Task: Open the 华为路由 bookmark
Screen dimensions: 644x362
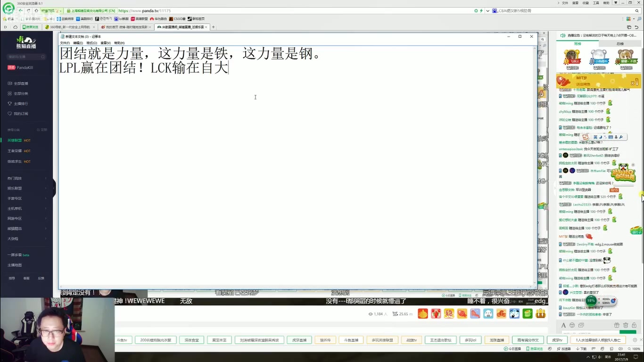Action: click(x=158, y=19)
